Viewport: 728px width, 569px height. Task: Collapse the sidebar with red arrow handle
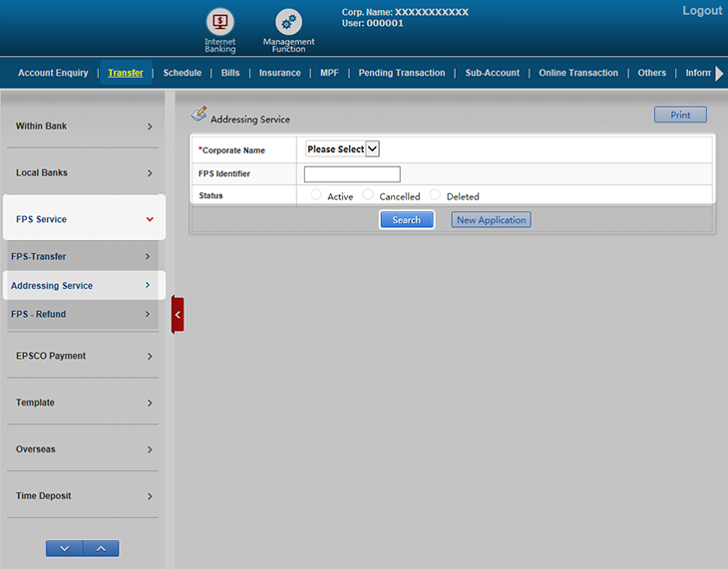coord(178,315)
